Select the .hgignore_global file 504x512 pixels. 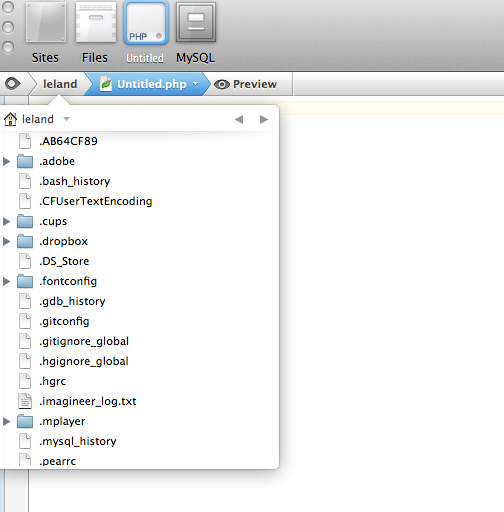tap(139, 361)
